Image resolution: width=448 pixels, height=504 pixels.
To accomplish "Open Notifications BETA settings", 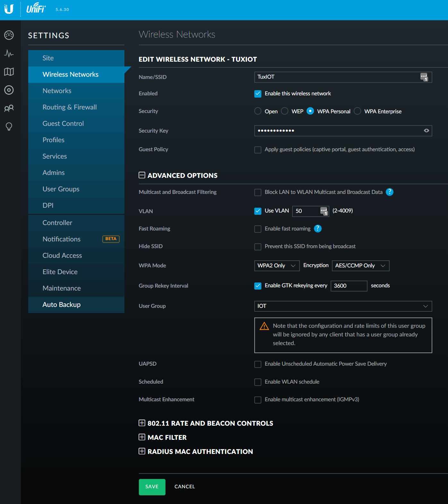I will tap(76, 239).
